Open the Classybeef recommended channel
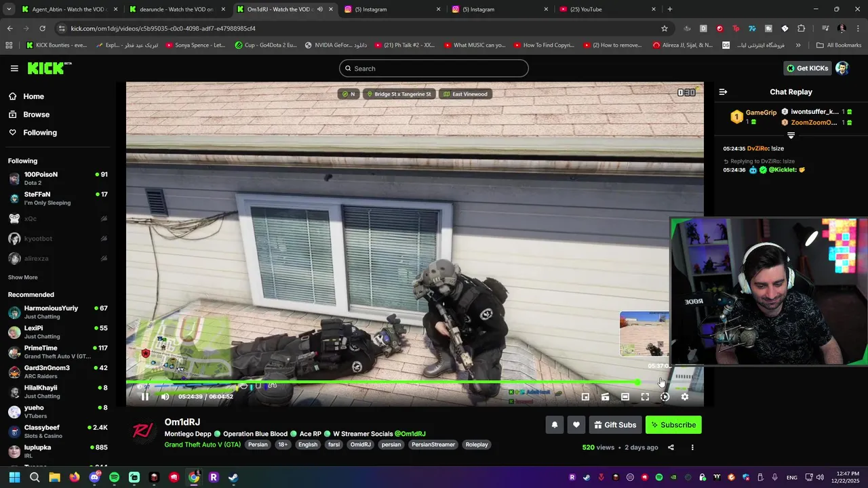Screen dimensions: 868x488 (x=58, y=432)
